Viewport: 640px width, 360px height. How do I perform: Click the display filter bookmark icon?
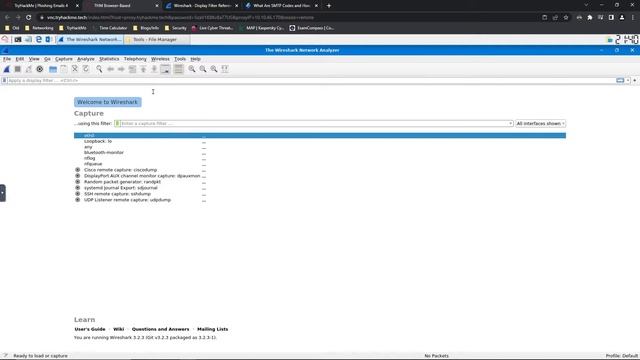4,80
